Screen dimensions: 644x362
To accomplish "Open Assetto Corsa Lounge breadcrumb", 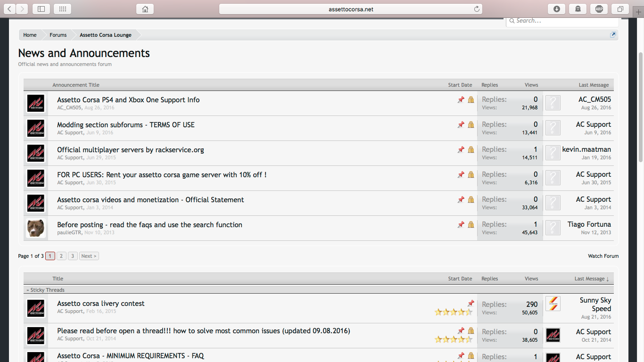I will pyautogui.click(x=106, y=35).
